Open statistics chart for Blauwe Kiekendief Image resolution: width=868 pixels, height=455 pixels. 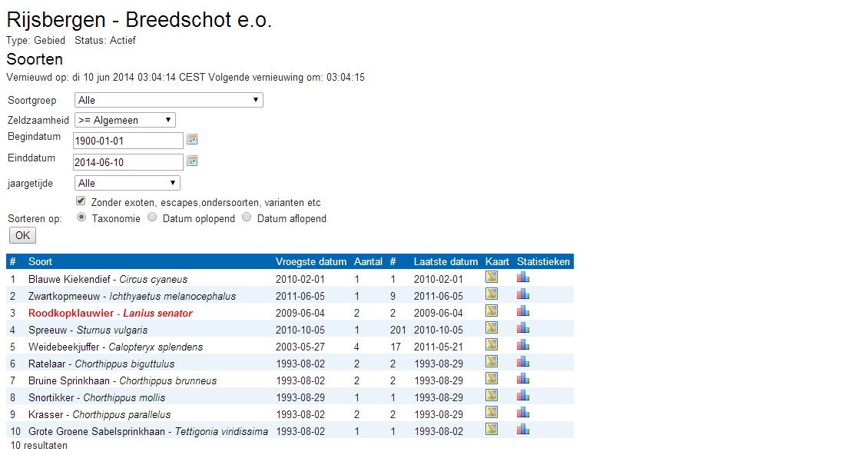pos(522,277)
